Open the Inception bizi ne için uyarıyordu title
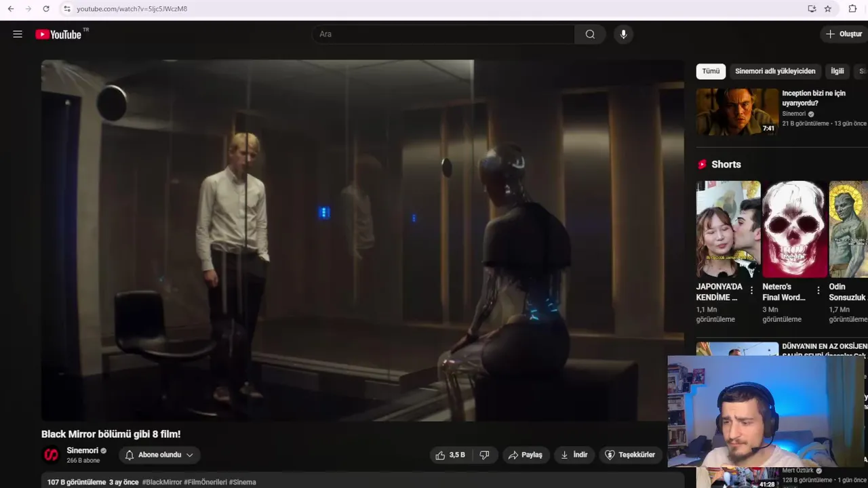This screenshot has width=868, height=488. (814, 98)
